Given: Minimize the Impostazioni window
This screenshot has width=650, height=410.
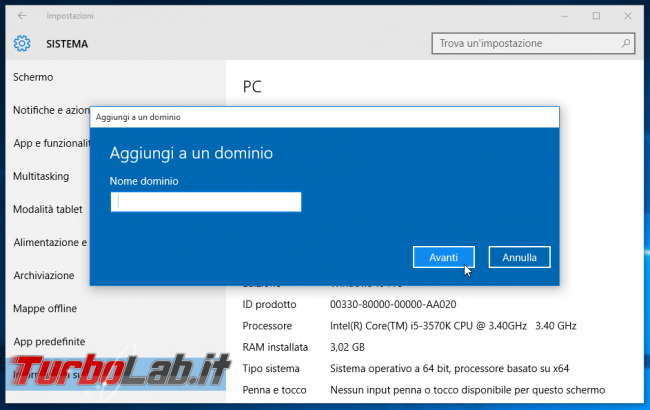Looking at the screenshot, I should point(564,16).
